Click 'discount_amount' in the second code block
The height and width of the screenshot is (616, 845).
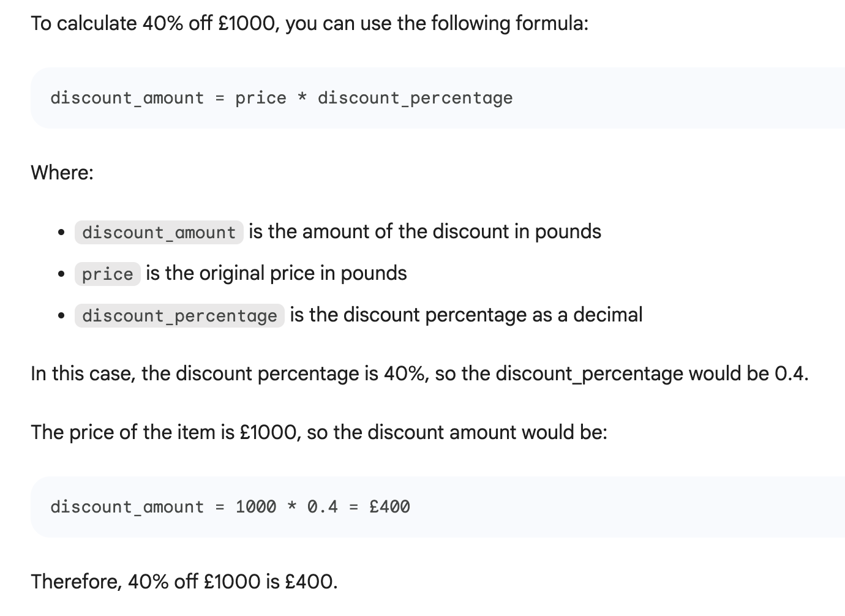click(x=127, y=507)
